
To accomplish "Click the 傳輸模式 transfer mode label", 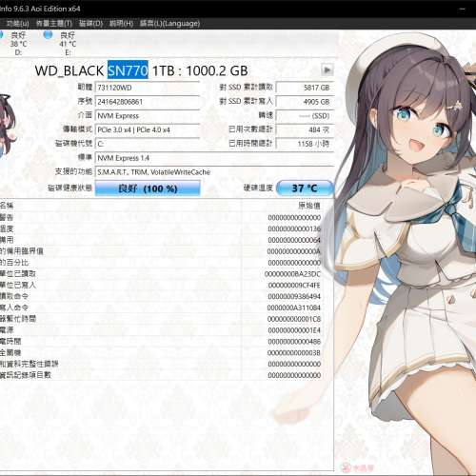I will 77,129.
